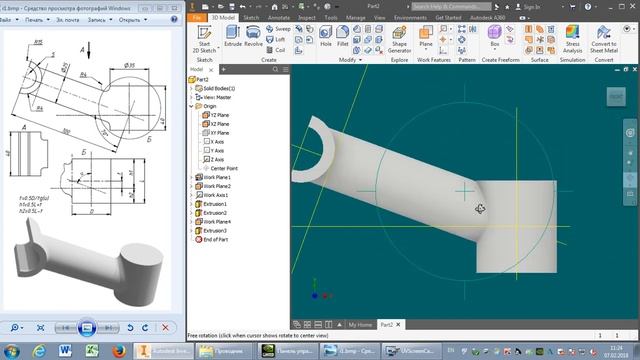The height and width of the screenshot is (360, 640).
Task: Go to previous photo in Photo Viewer
Action: coord(66,328)
